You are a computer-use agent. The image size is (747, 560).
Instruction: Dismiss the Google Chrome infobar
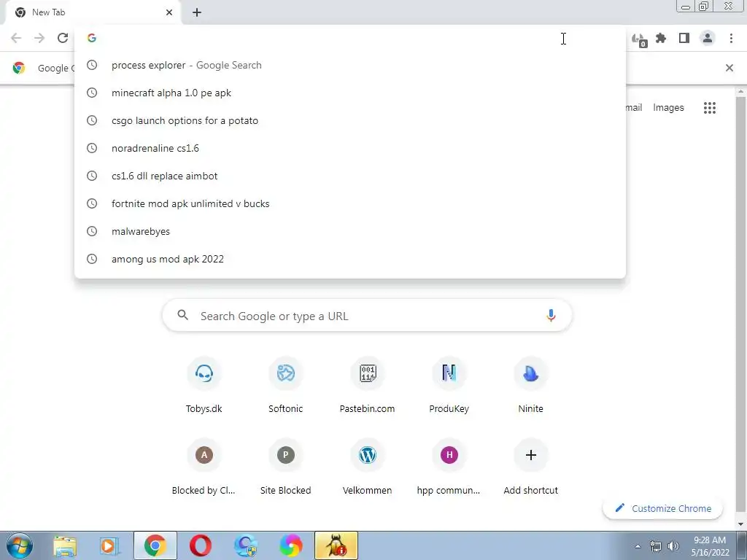729,68
